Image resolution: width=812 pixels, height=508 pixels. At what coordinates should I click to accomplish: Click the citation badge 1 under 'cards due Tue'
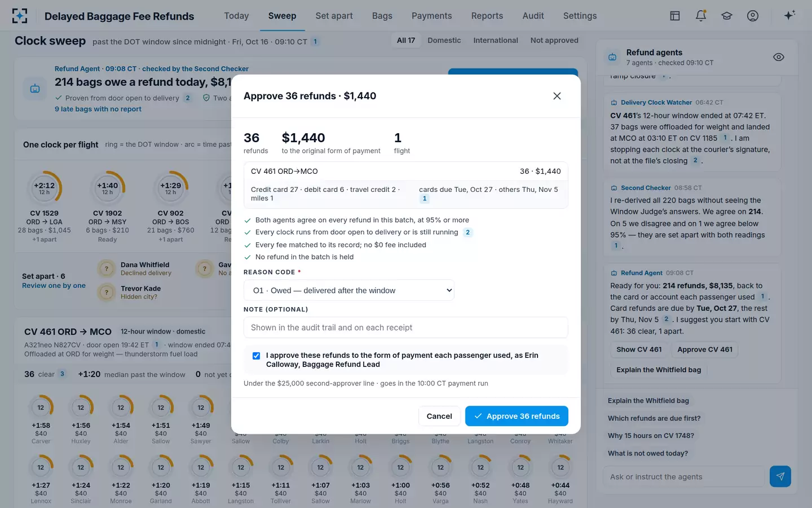[x=425, y=199]
